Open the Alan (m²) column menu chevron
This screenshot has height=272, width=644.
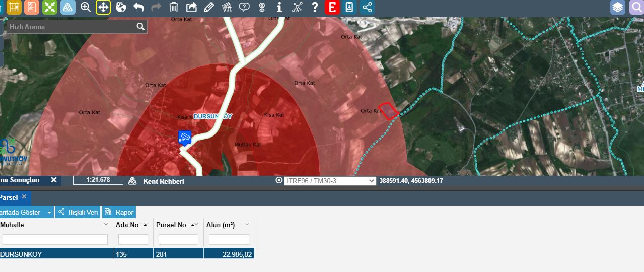point(247,225)
